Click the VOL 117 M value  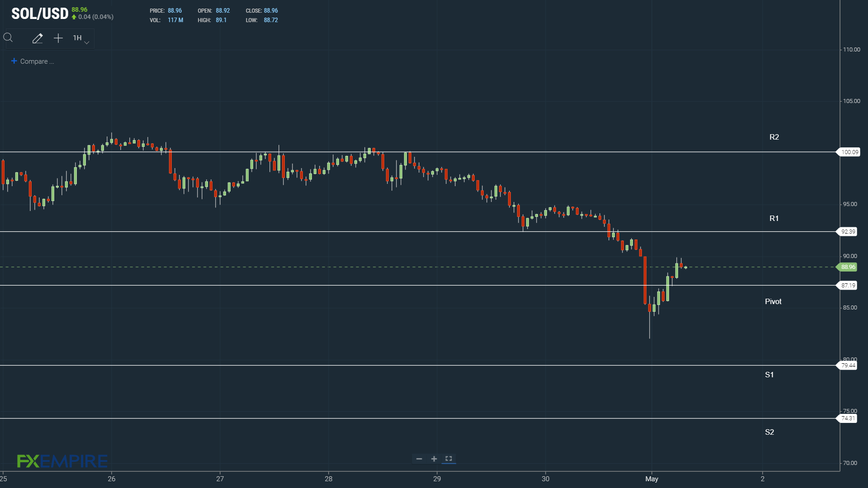[175, 20]
